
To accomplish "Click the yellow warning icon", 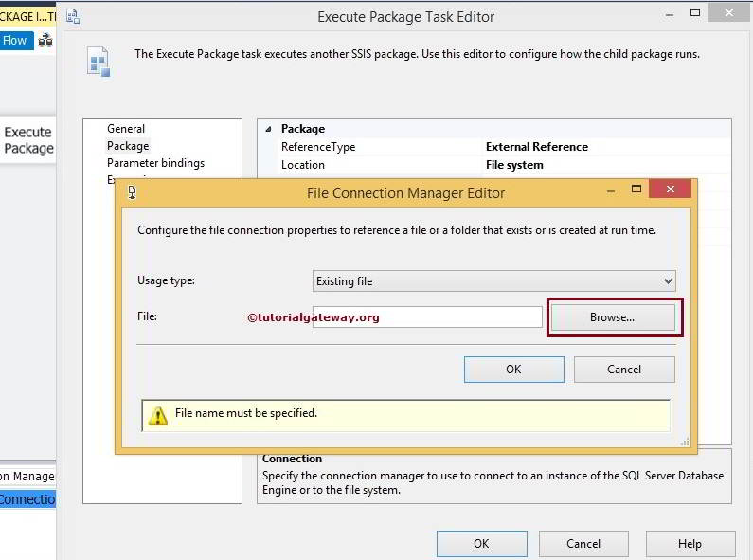I will coord(158,415).
